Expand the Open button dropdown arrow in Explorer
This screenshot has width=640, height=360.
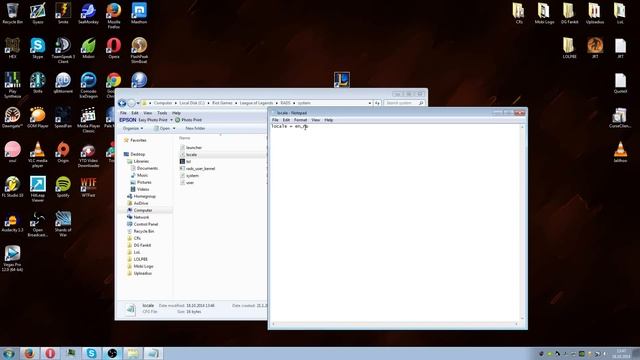coord(174,128)
